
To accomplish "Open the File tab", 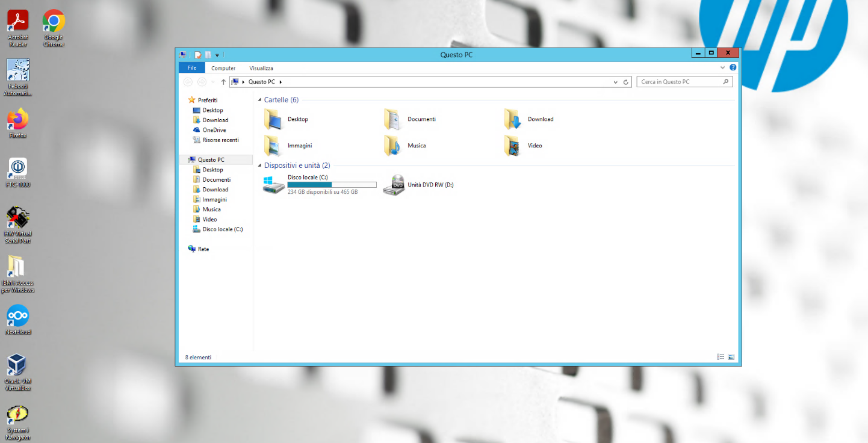I will point(192,68).
